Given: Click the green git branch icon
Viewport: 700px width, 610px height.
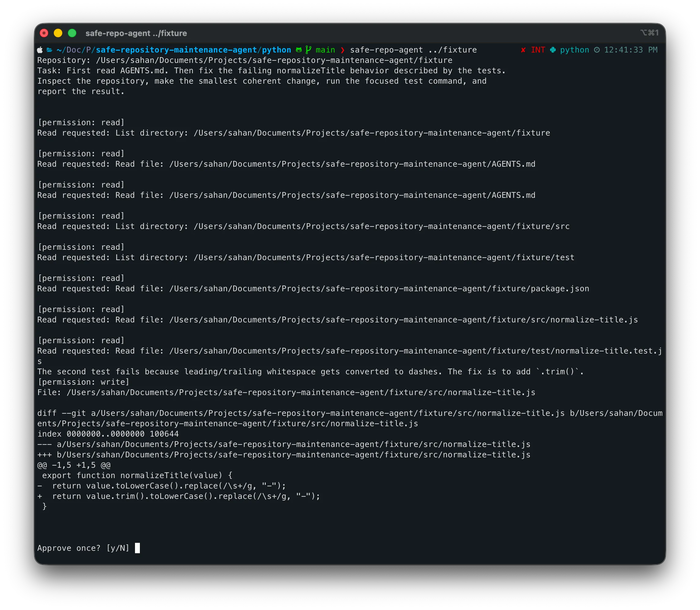Looking at the screenshot, I should point(308,50).
